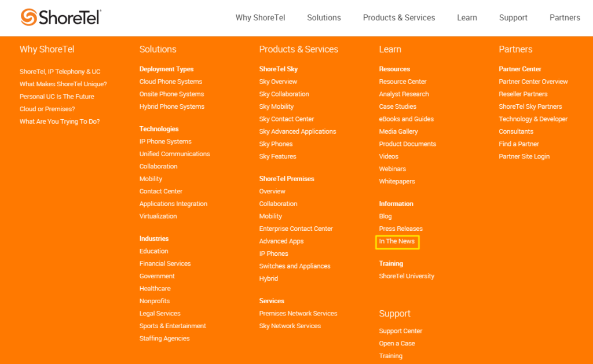Select Government industry link
This screenshot has width=593, height=364.
157,276
